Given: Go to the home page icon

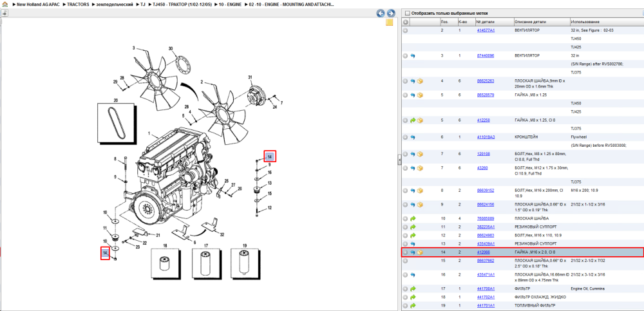Looking at the screenshot, I should pos(5,4).
